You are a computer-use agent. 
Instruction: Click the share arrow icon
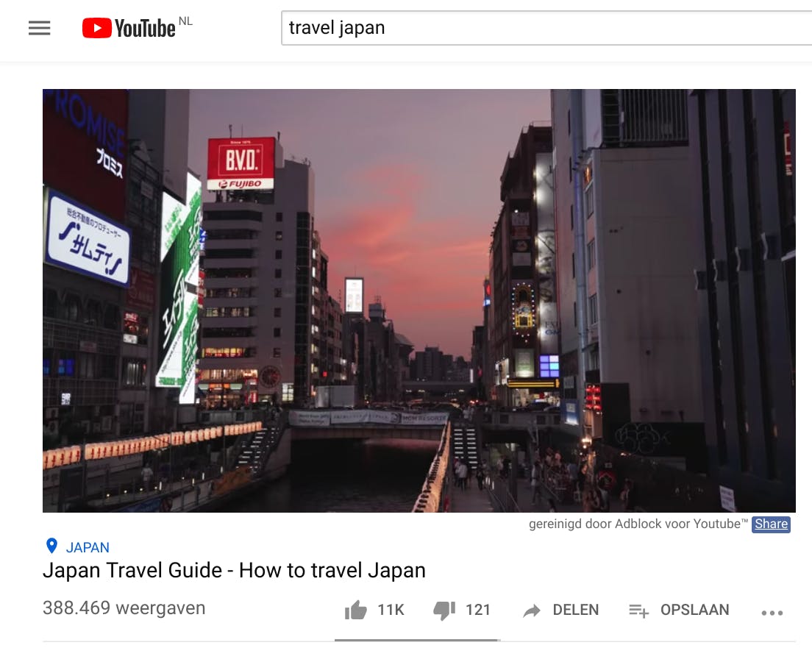[531, 610]
